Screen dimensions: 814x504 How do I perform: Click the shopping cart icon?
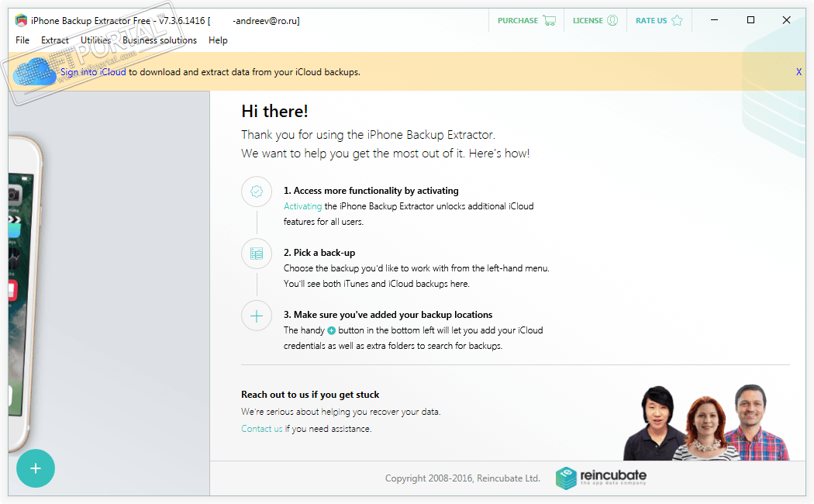pyautogui.click(x=549, y=21)
